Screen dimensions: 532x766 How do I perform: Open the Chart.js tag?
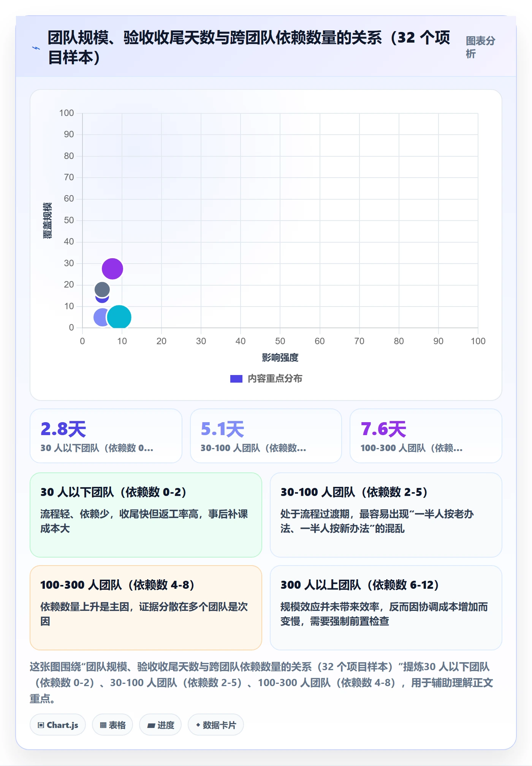[x=58, y=725]
